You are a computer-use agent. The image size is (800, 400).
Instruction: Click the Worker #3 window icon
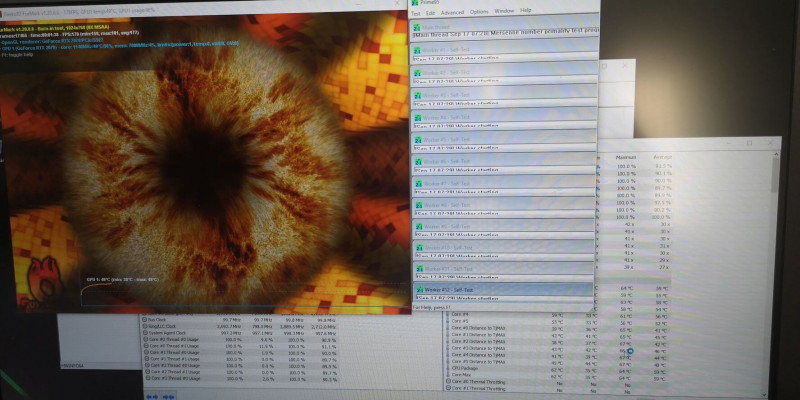[x=418, y=95]
